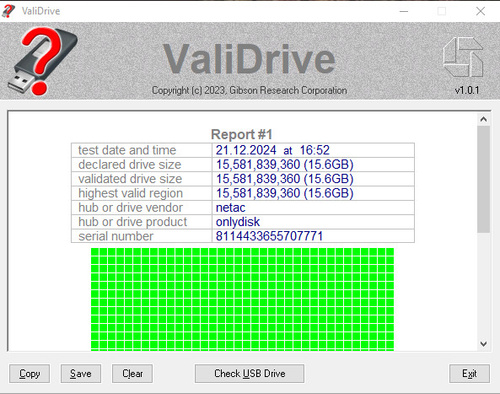This screenshot has width=500, height=394.
Task: Click the version label v1.0.1
Action: click(467, 90)
